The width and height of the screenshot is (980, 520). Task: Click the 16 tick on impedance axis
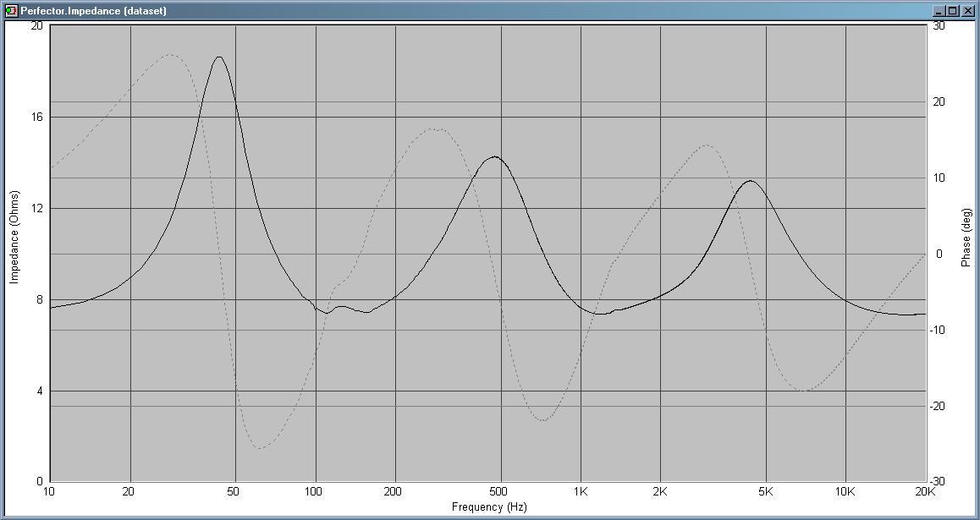36,117
